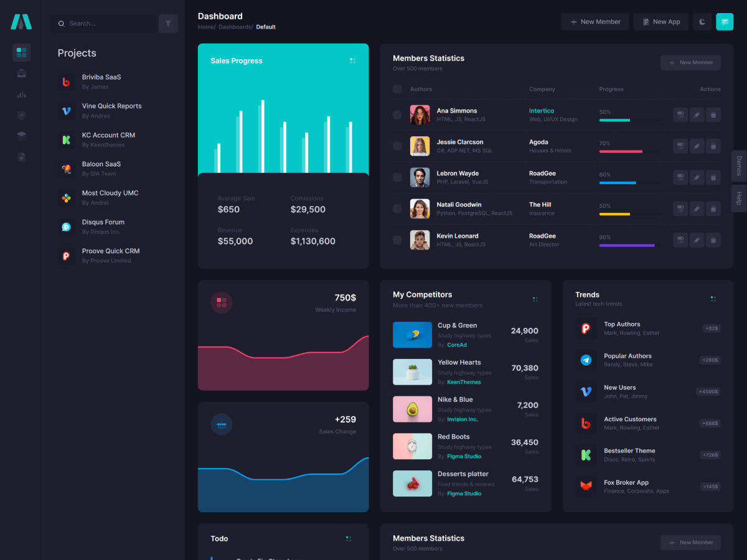Select the layers stack sidebar icon
747x560 pixels.
click(x=21, y=136)
